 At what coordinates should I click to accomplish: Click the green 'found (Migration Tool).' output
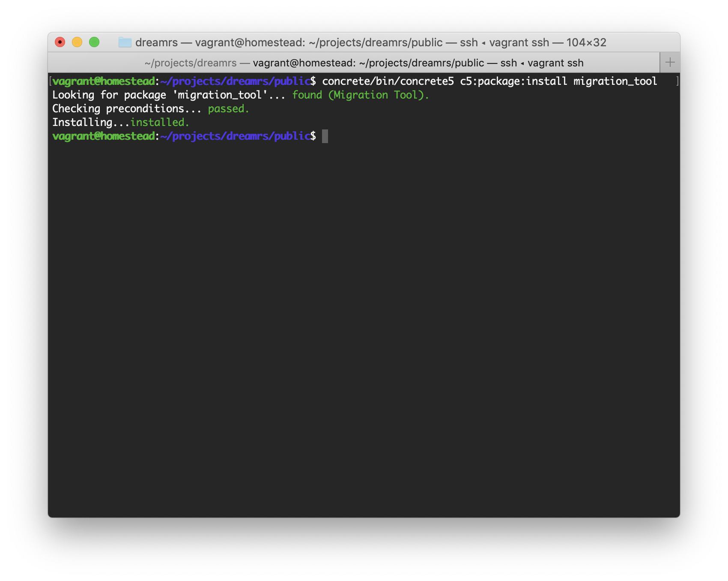coord(360,95)
